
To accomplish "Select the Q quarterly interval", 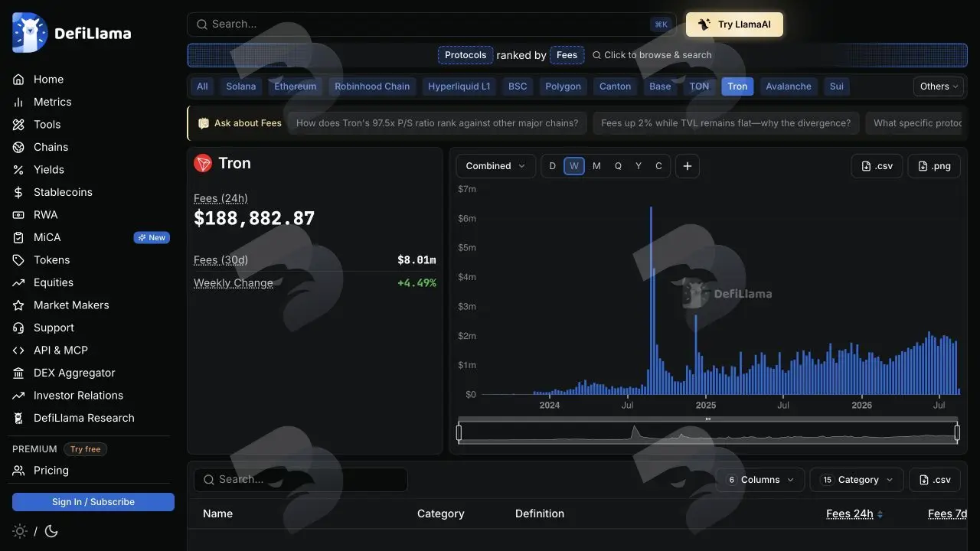I will pos(618,166).
